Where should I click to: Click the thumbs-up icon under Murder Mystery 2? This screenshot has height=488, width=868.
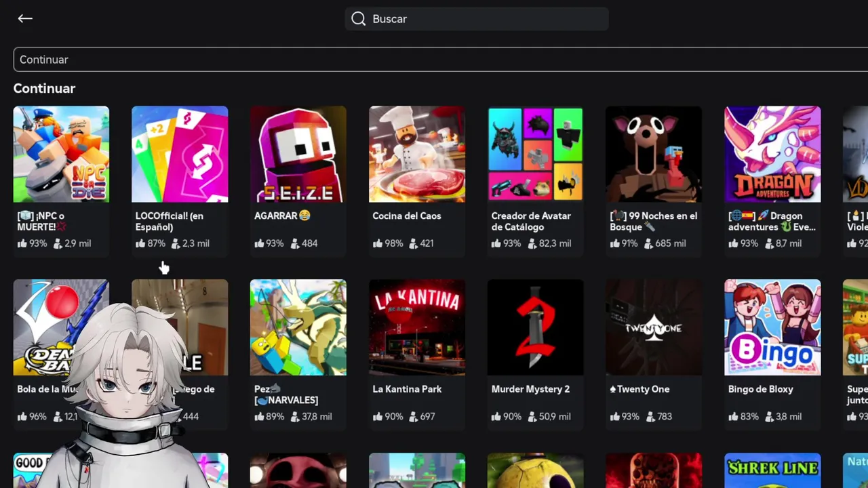pyautogui.click(x=496, y=417)
